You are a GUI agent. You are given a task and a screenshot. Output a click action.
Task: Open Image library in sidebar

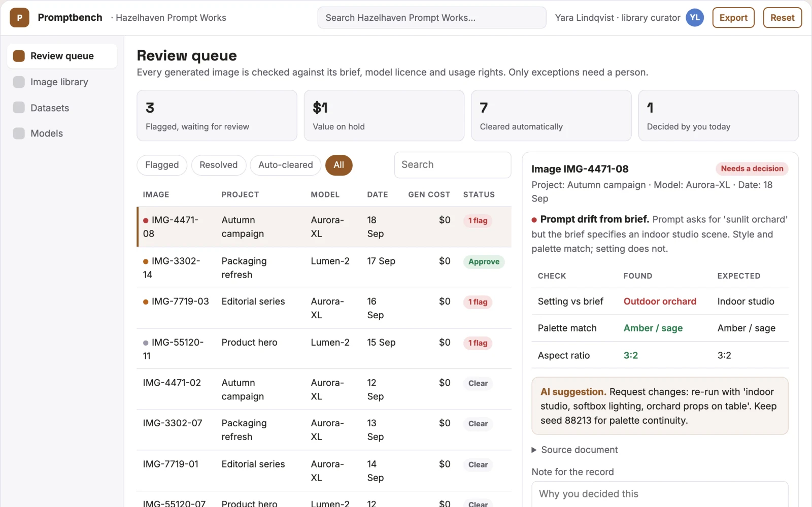[x=62, y=82]
